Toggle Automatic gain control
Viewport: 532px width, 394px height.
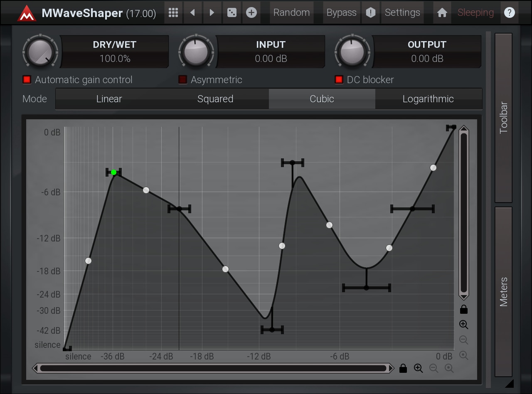[x=27, y=79]
